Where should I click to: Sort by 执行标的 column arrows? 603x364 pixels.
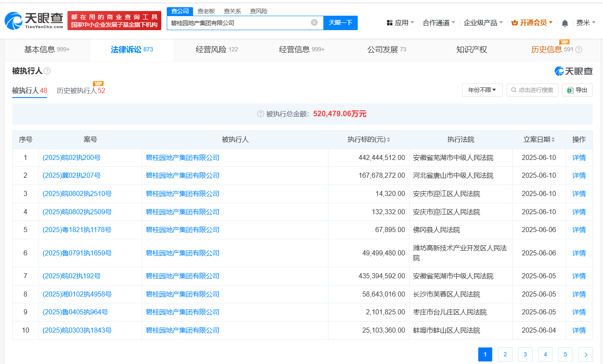[388, 140]
